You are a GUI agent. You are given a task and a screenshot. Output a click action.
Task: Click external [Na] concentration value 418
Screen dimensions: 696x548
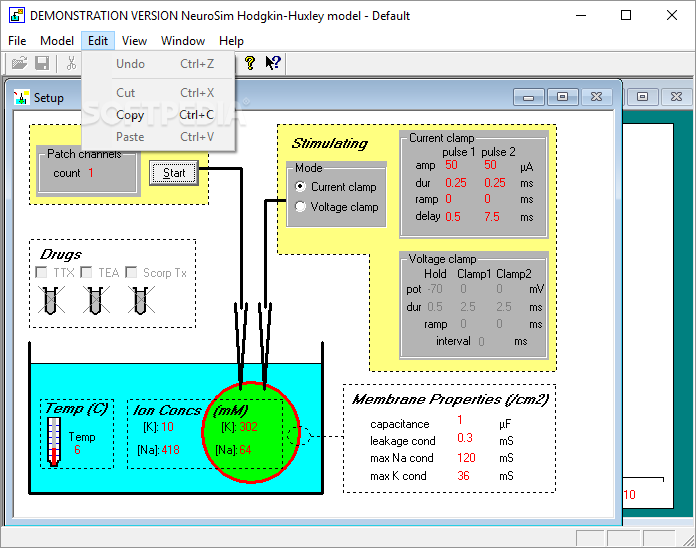[170, 450]
